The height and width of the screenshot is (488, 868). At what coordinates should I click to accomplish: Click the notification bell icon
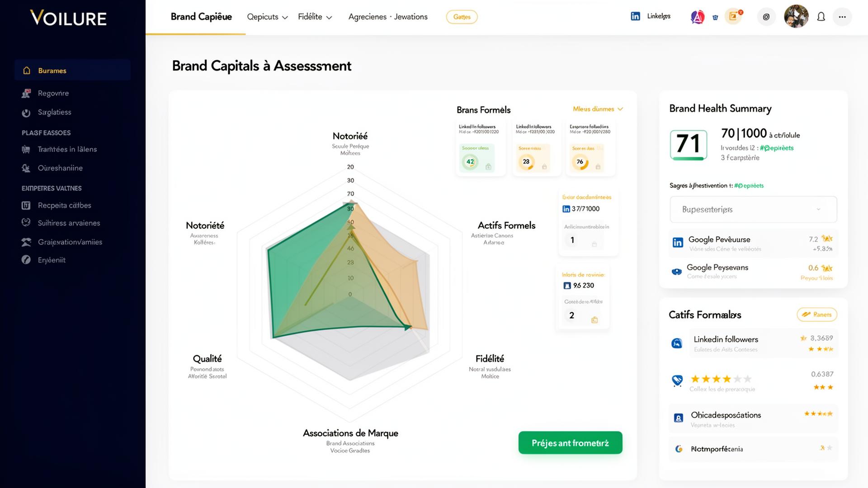tap(821, 17)
